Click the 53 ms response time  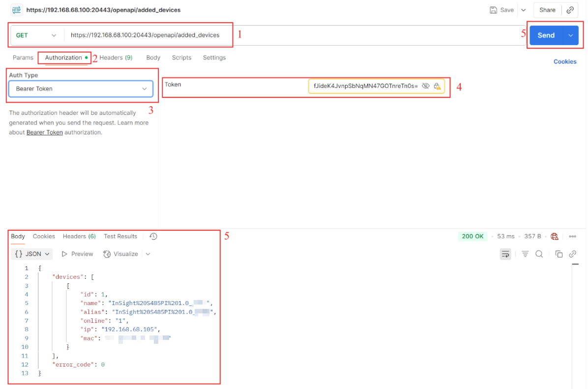tap(505, 236)
